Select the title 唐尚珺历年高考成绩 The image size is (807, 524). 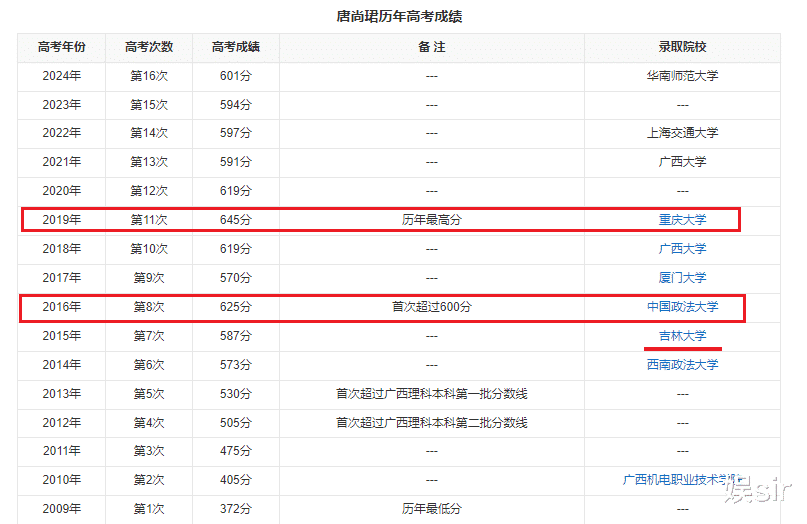399,16
